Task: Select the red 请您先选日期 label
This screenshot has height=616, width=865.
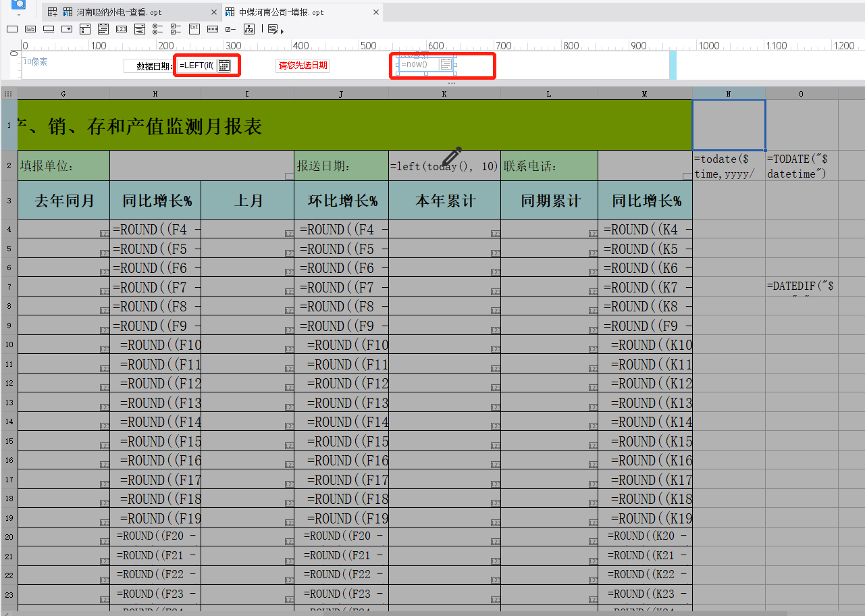Action: [303, 66]
